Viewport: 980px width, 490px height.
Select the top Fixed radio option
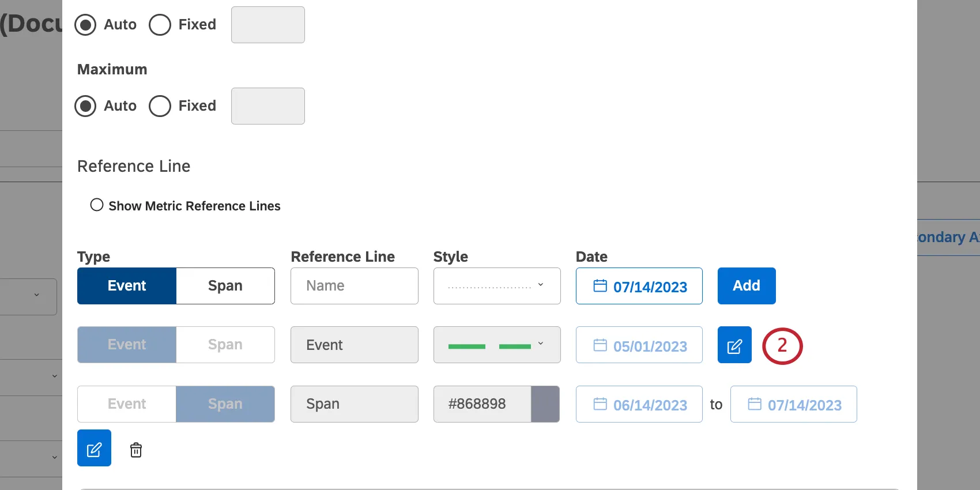pyautogui.click(x=160, y=25)
